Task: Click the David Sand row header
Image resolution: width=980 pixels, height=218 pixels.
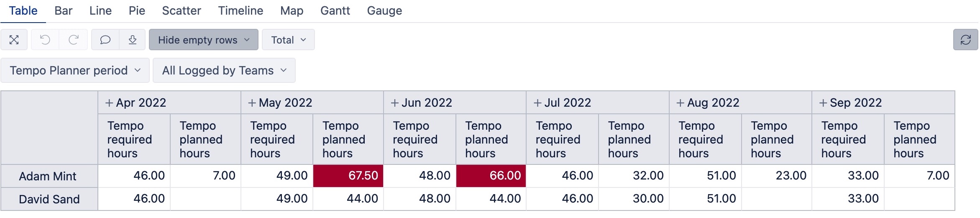Action: coord(49,199)
